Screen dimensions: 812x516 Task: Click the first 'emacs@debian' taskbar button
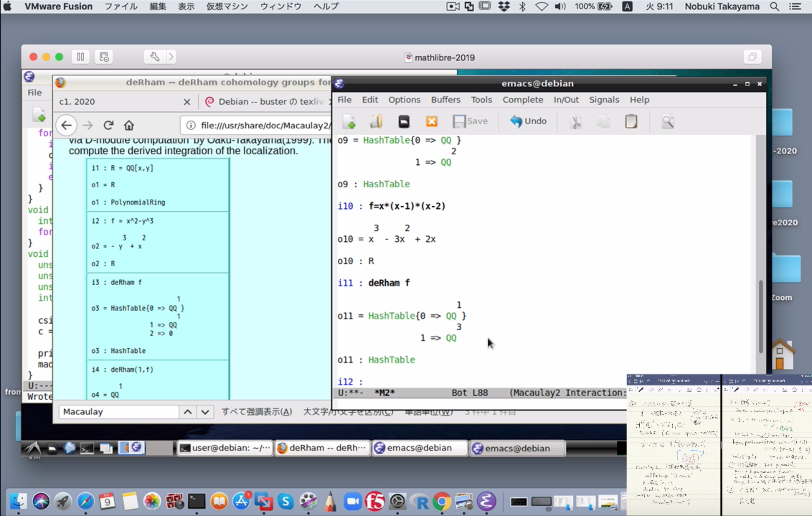tap(420, 448)
